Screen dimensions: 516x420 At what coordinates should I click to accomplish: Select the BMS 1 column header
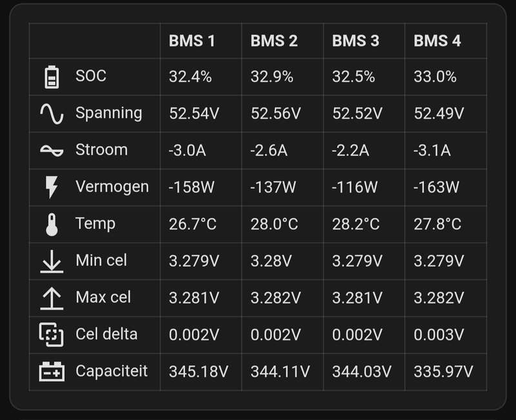(192, 41)
